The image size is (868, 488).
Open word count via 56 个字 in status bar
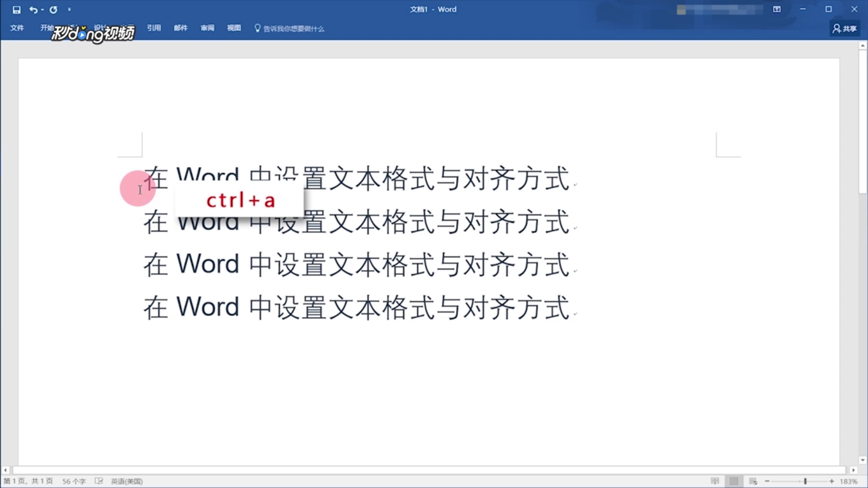74,481
